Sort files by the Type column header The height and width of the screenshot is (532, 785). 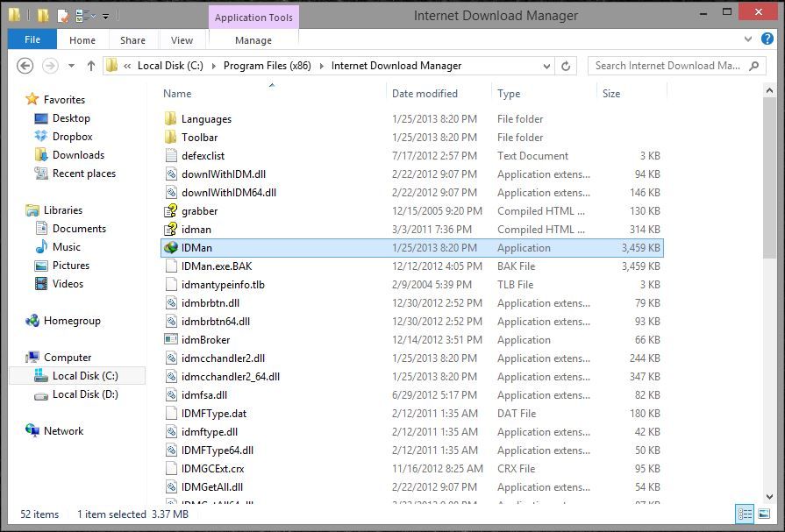click(509, 94)
